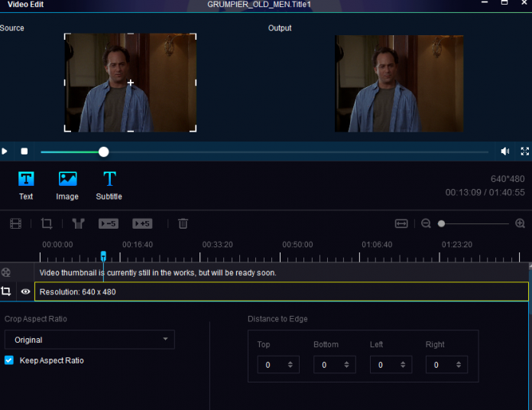
Task: Play the video preview
Action: coord(5,151)
